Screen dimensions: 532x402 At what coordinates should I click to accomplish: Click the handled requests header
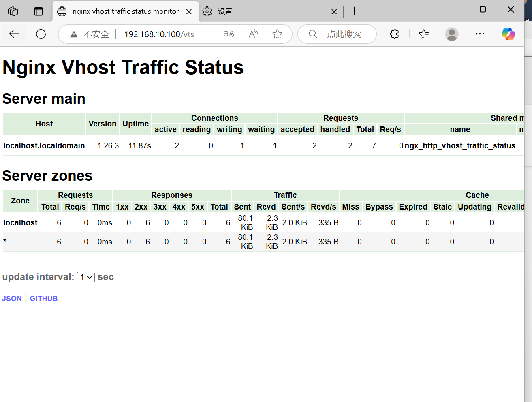coord(335,129)
